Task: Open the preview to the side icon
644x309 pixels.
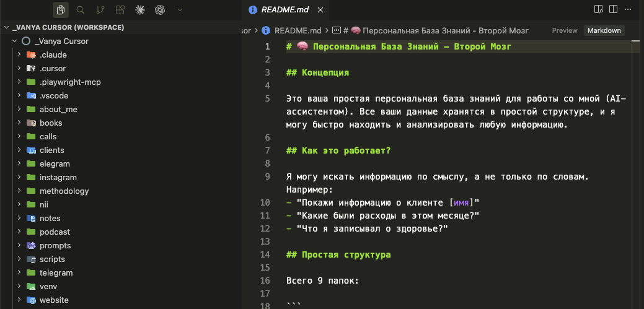Action: (x=598, y=9)
